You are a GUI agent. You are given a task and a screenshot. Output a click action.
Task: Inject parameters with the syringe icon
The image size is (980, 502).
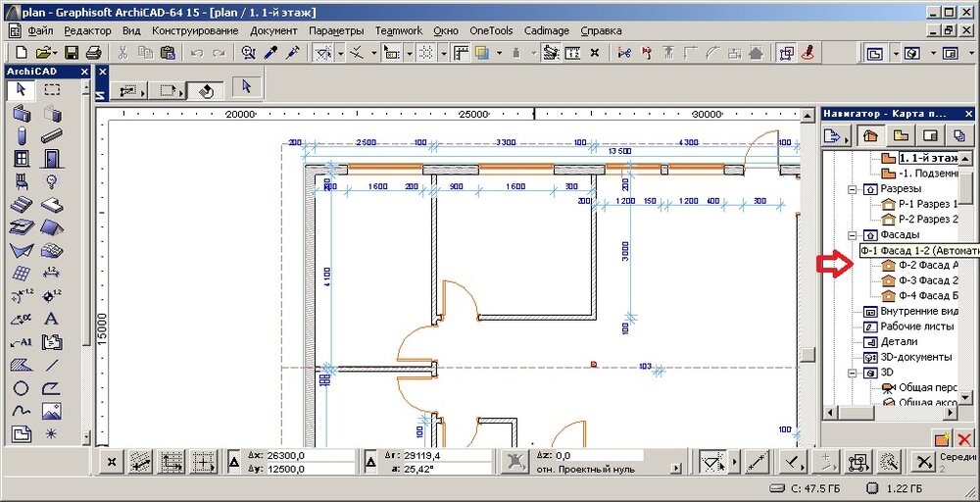[291, 53]
